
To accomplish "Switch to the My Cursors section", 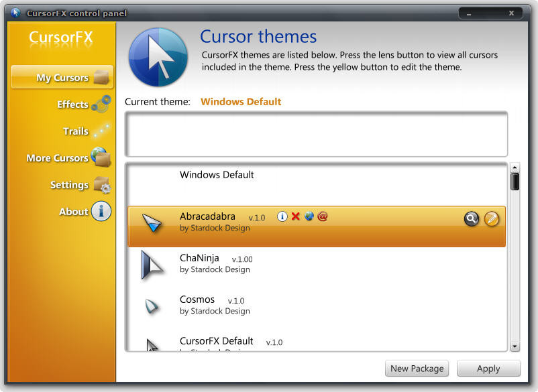I will pyautogui.click(x=62, y=76).
